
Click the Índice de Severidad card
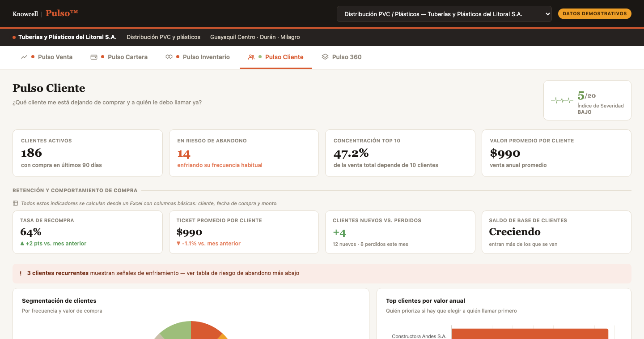pyautogui.click(x=587, y=100)
